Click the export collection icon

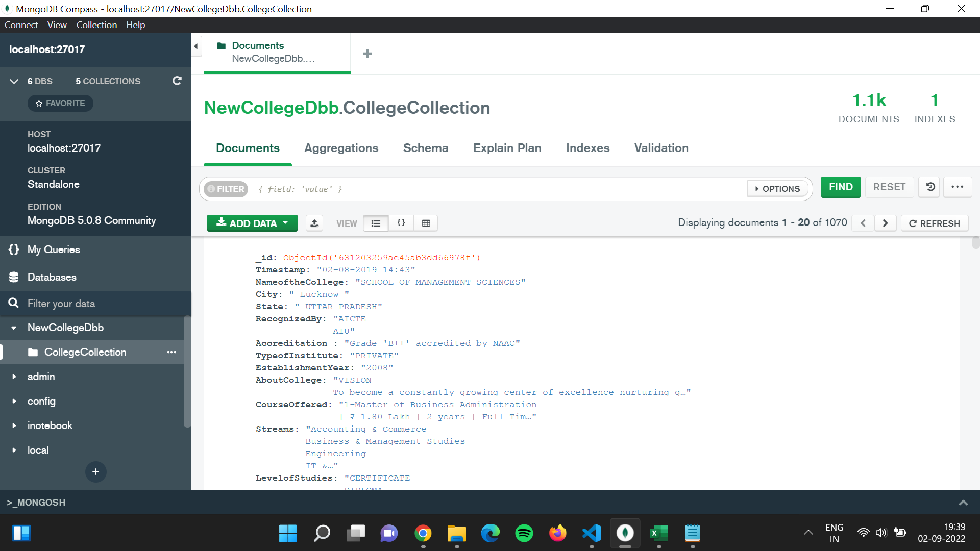[314, 223]
